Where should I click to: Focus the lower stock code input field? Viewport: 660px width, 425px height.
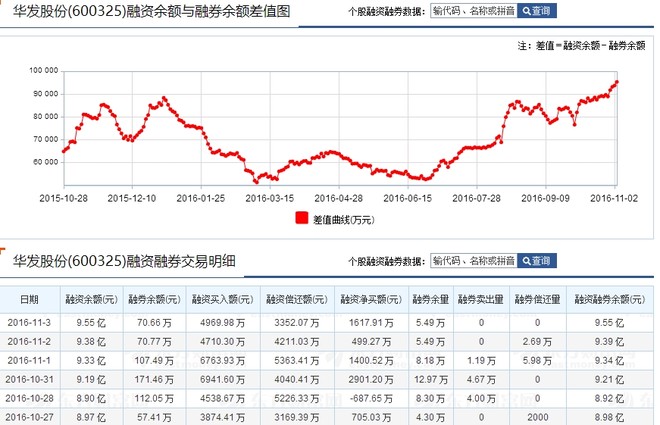(x=474, y=261)
